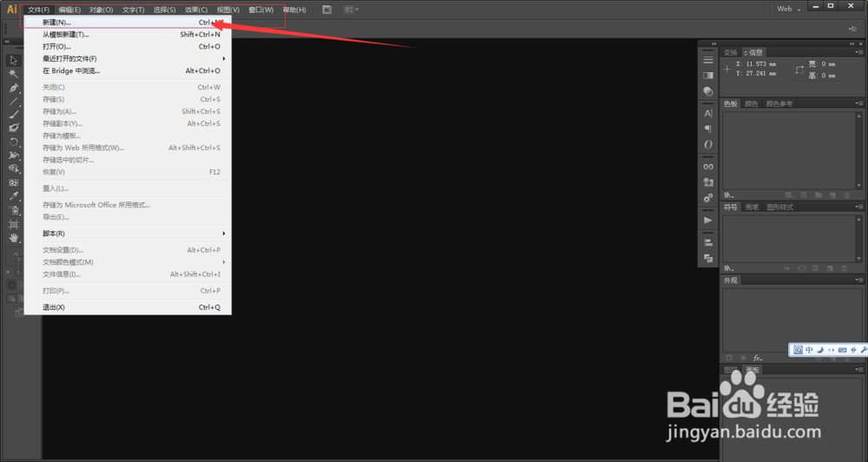Select the Warp tool
The height and width of the screenshot is (462, 868).
pos(13,155)
